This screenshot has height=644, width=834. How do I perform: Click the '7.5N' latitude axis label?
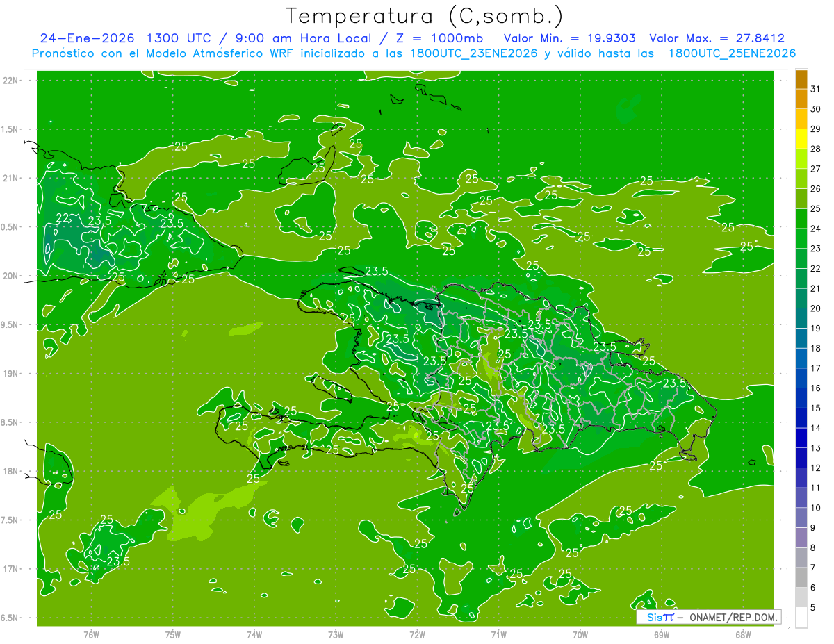point(11,520)
